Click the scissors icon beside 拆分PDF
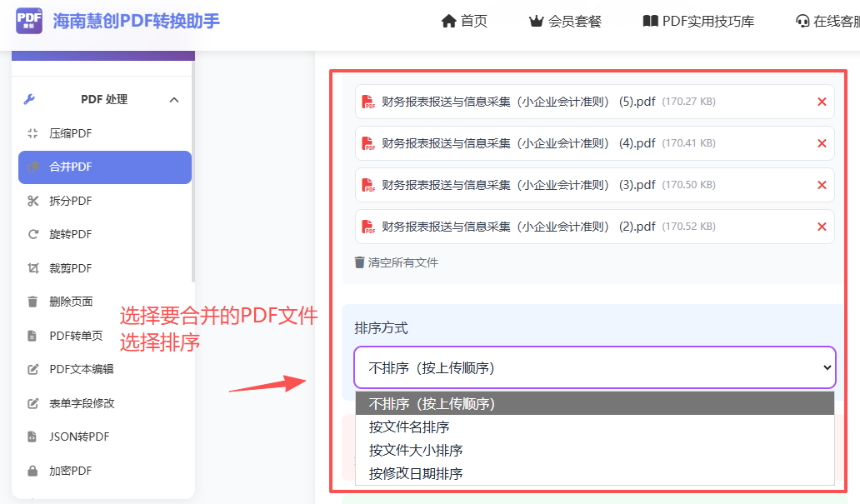Image resolution: width=860 pixels, height=504 pixels. pos(32,201)
